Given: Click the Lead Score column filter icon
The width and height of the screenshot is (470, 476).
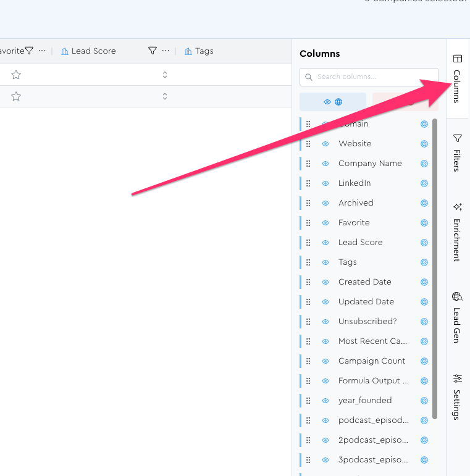Looking at the screenshot, I should click(x=153, y=51).
